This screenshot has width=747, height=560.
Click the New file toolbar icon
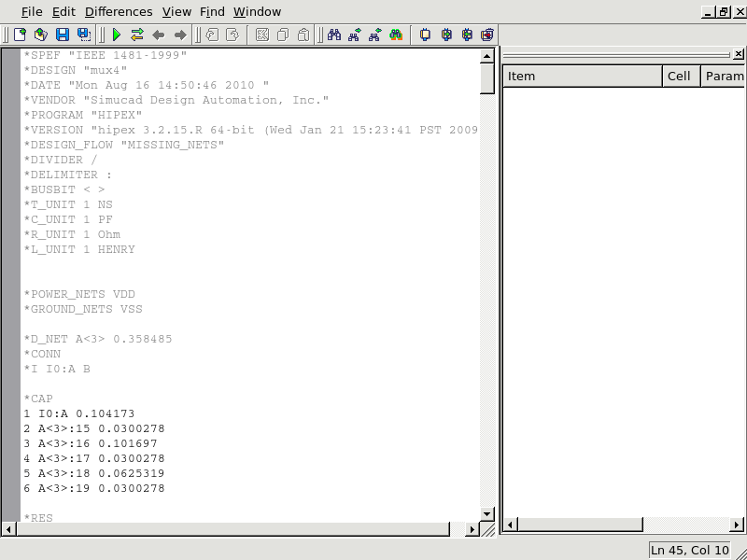pos(20,35)
